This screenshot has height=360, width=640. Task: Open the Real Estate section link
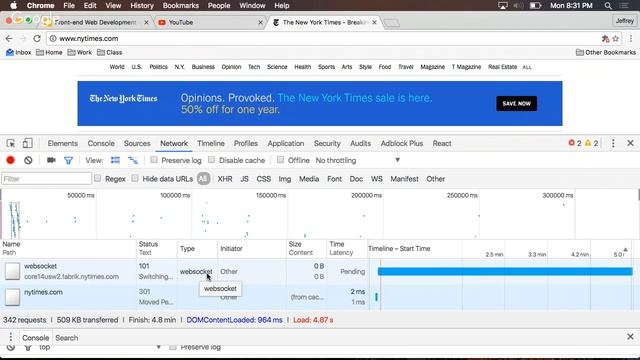click(x=502, y=67)
